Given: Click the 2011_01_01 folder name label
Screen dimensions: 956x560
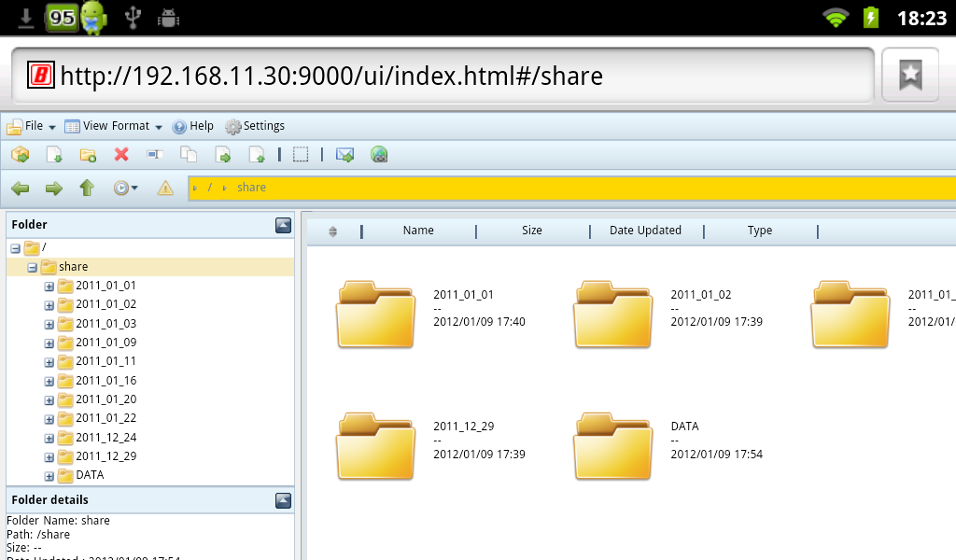Looking at the screenshot, I should coord(463,295).
